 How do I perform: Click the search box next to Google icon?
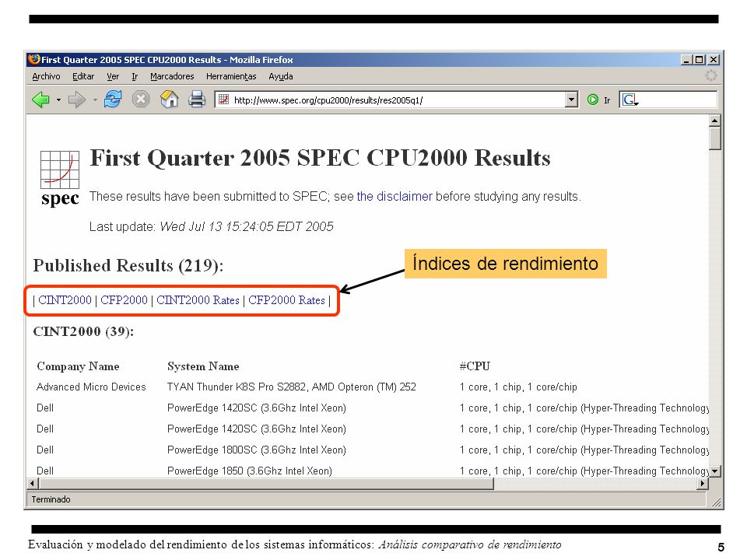tap(678, 100)
